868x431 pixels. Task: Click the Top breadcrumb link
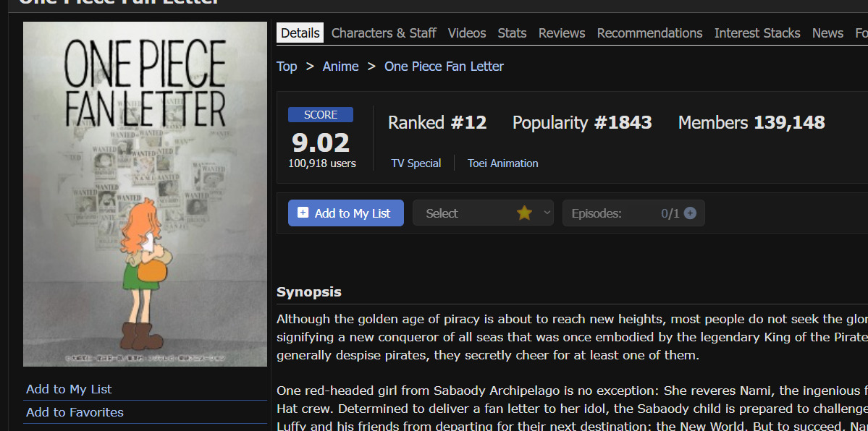click(287, 67)
